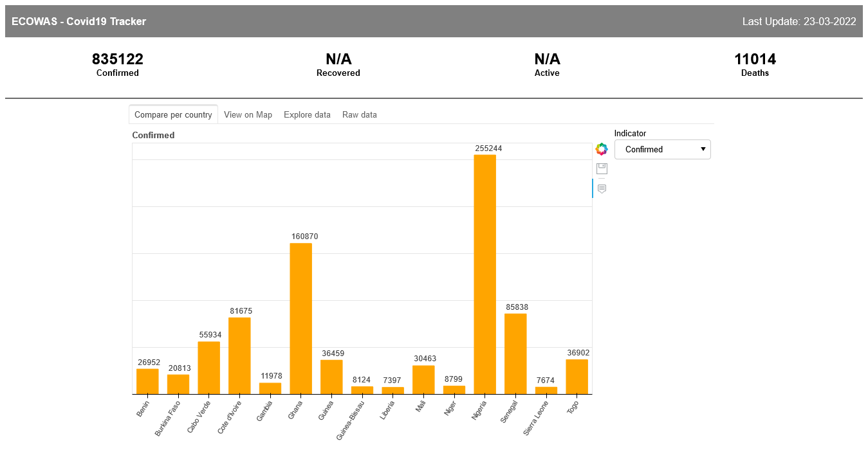The width and height of the screenshot is (868, 457).
Task: Click the Last Update date text
Action: (799, 21)
